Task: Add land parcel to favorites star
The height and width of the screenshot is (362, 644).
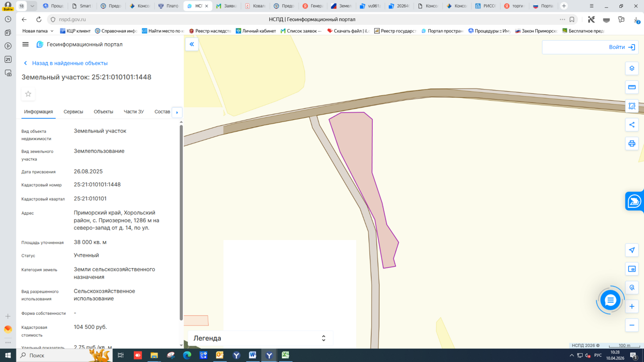Action: 28,94
